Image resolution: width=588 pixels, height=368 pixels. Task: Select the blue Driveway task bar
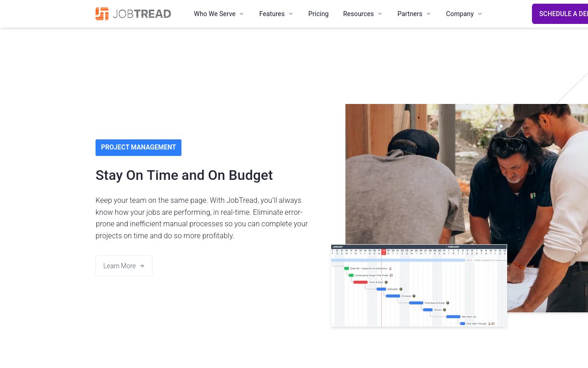(x=393, y=296)
